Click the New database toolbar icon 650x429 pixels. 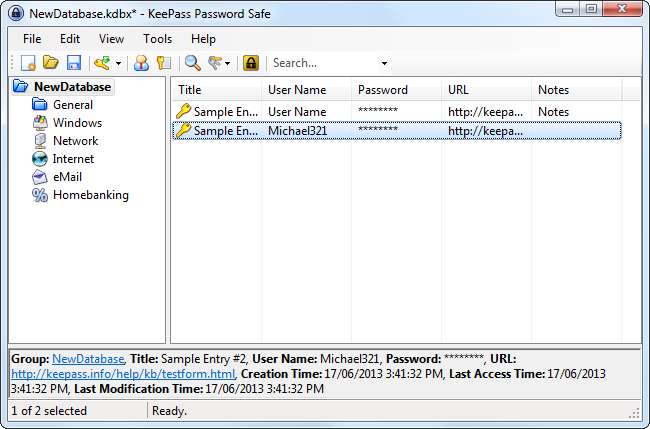[x=28, y=63]
